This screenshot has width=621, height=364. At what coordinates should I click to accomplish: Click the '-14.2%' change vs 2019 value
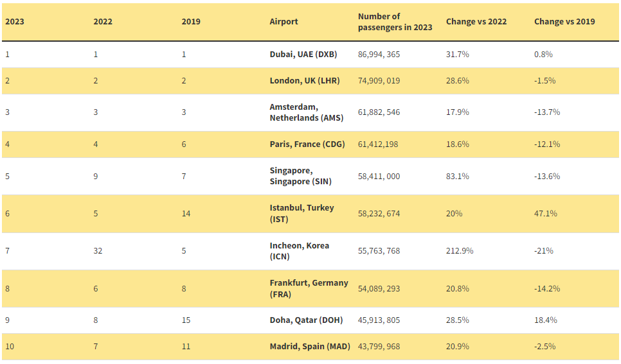pyautogui.click(x=547, y=289)
